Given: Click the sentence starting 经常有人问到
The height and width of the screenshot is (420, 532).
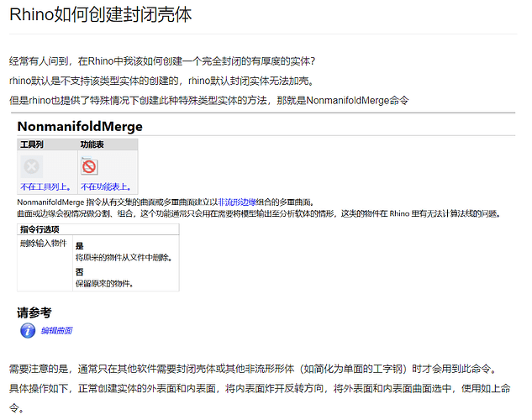Looking at the screenshot, I should (162, 61).
